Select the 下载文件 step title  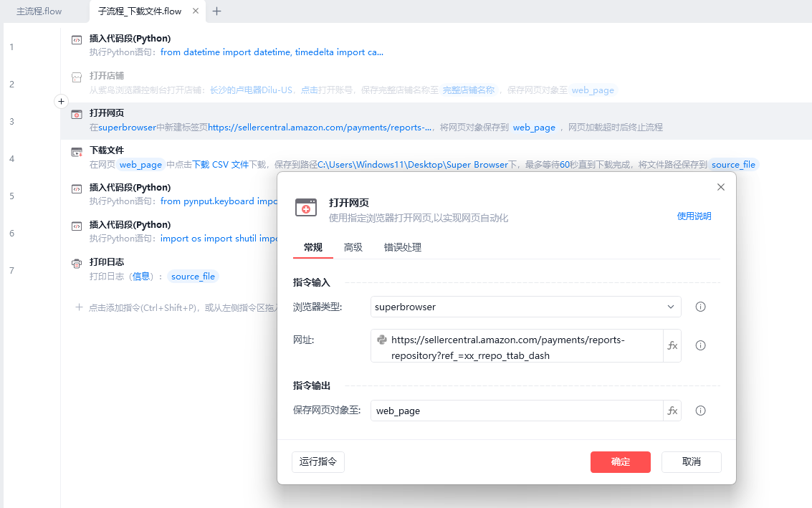[107, 150]
